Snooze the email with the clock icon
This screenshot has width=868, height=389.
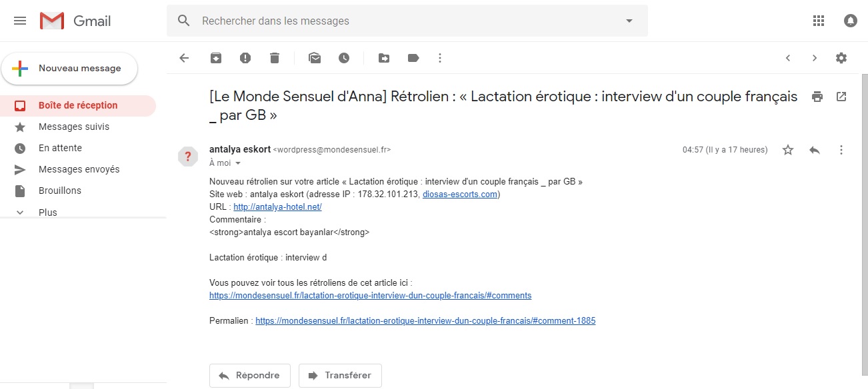pyautogui.click(x=344, y=58)
